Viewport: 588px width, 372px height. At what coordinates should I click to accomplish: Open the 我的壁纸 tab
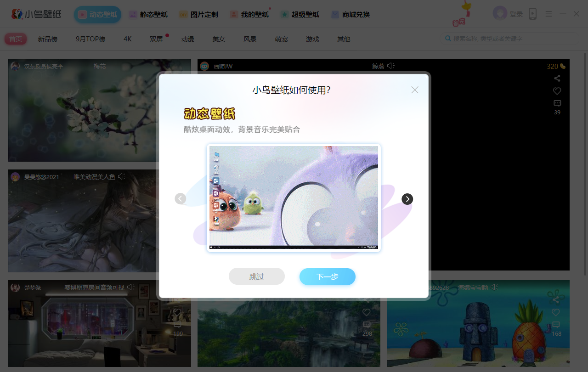(249, 15)
